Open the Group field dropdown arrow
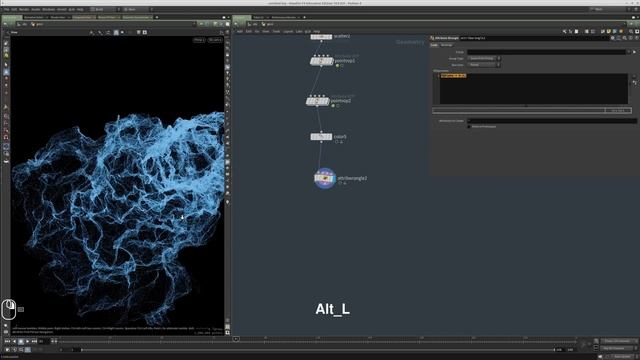640x360 pixels. (x=629, y=52)
